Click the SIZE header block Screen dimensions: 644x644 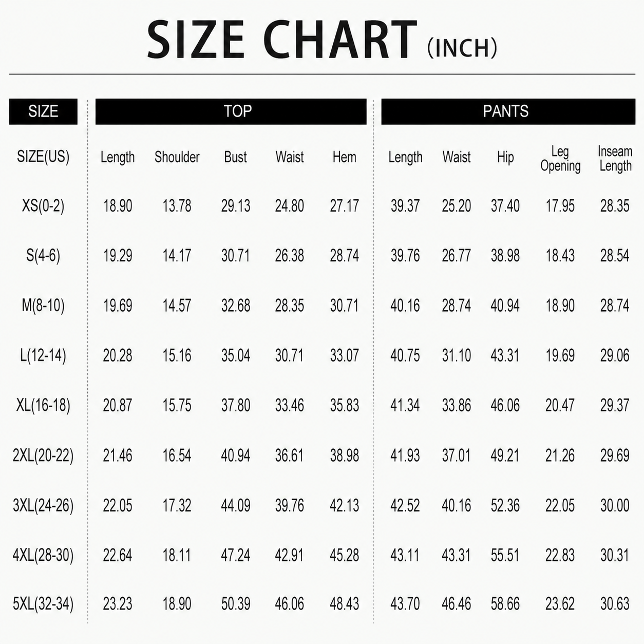(43, 111)
